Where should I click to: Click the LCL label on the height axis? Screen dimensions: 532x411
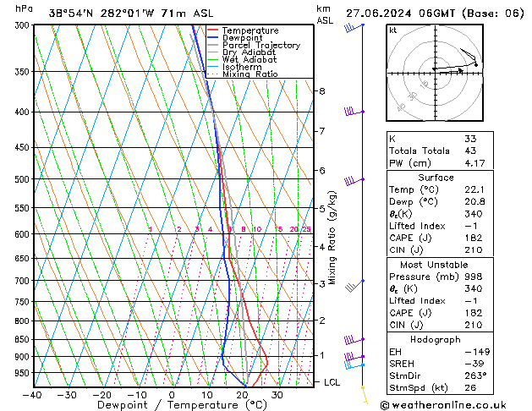click(332, 382)
